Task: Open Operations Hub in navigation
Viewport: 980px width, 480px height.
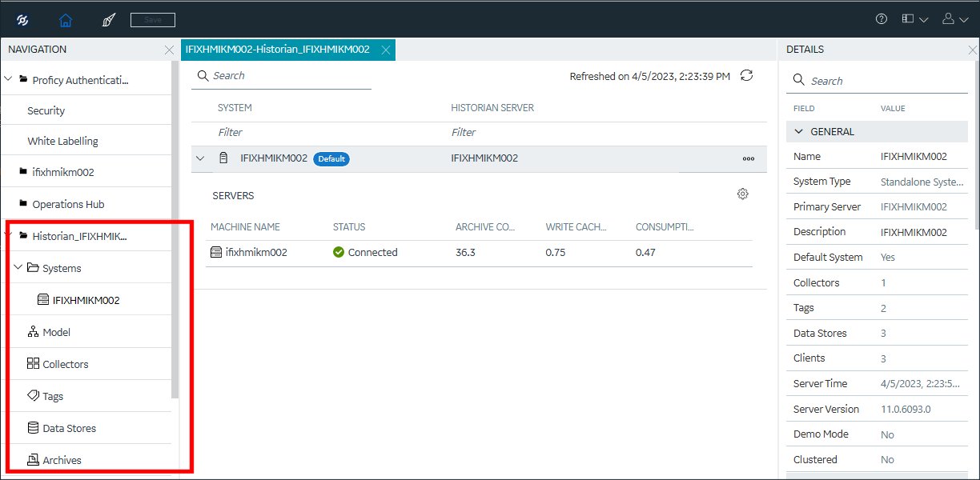Action: pyautogui.click(x=68, y=204)
